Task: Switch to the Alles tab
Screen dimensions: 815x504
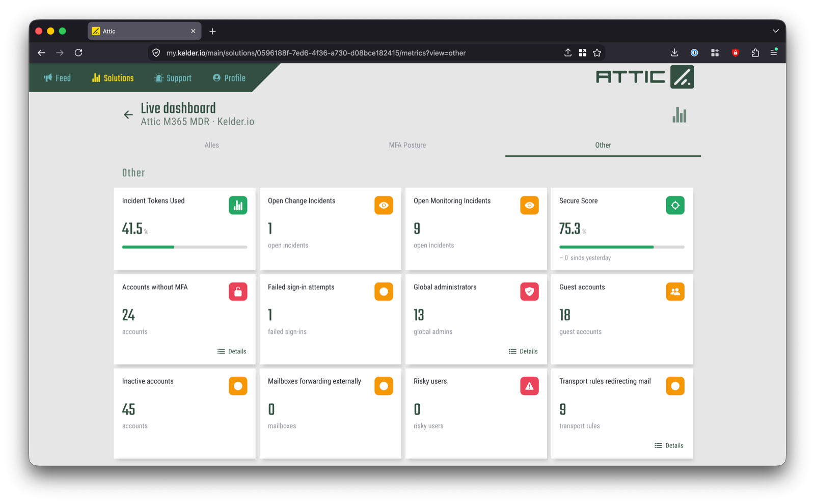Action: [211, 145]
